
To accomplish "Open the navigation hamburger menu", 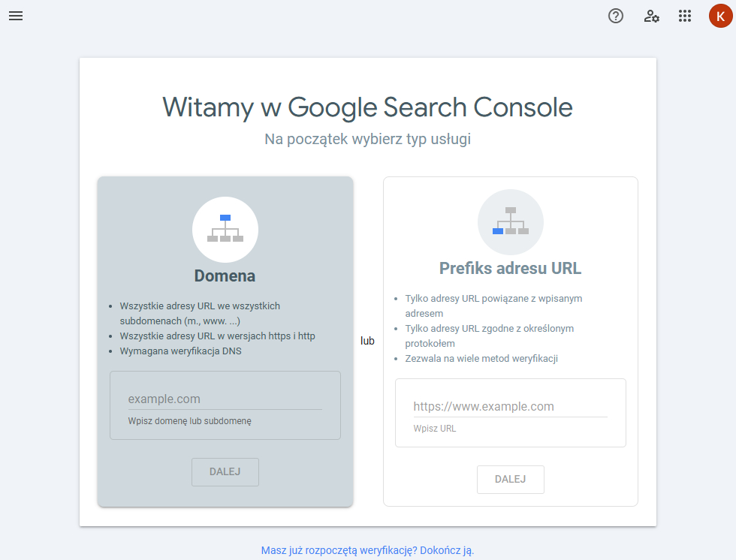I will [x=16, y=16].
